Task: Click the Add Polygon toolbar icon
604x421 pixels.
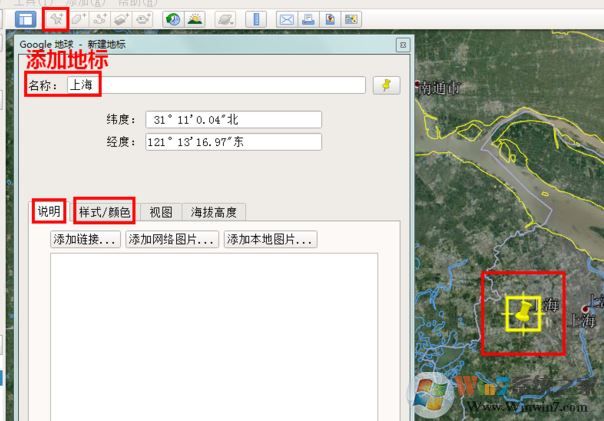Action: pos(79,19)
